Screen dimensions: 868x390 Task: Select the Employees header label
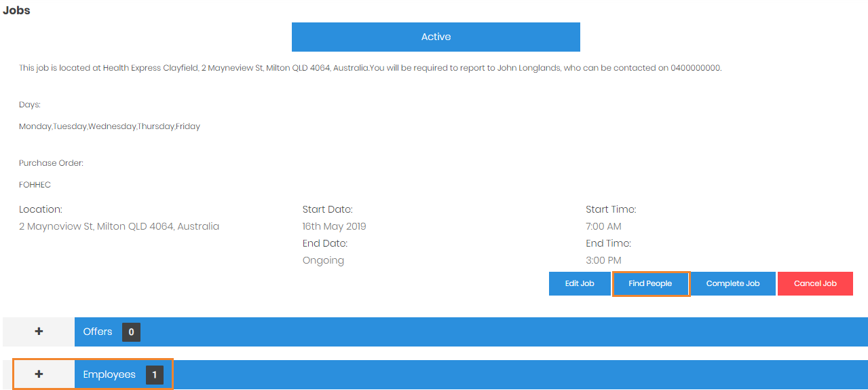coord(109,374)
